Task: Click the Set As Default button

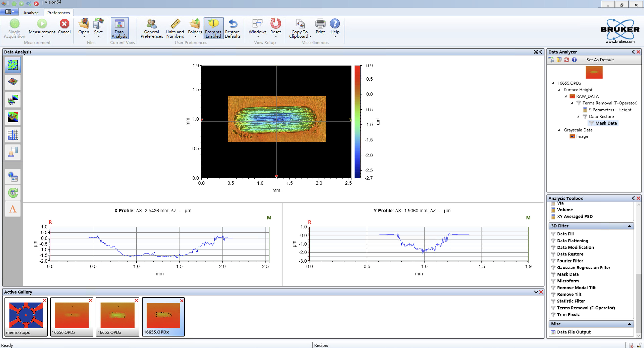Action: point(600,60)
